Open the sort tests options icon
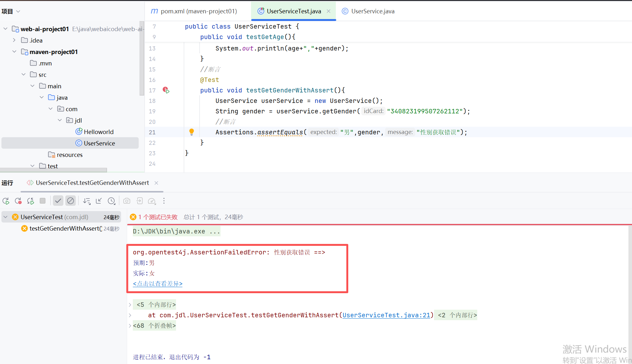 point(86,201)
